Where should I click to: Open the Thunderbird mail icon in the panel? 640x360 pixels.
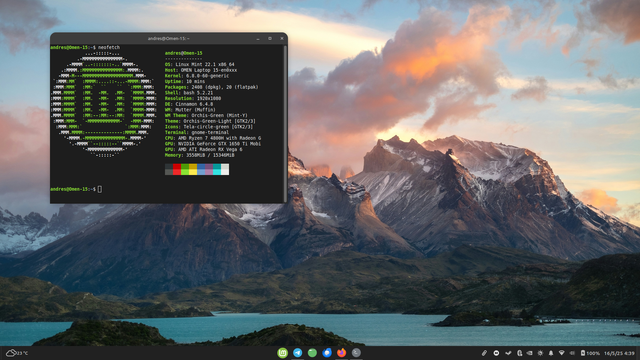[x=327, y=353]
